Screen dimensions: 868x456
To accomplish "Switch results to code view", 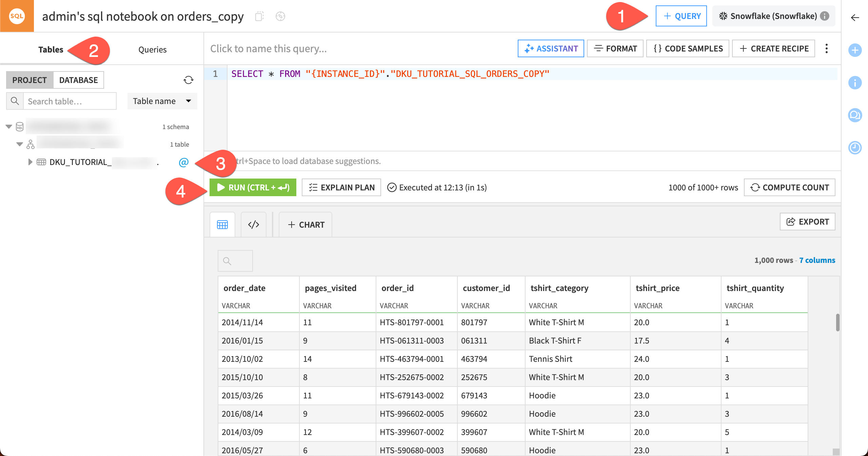I will [253, 224].
